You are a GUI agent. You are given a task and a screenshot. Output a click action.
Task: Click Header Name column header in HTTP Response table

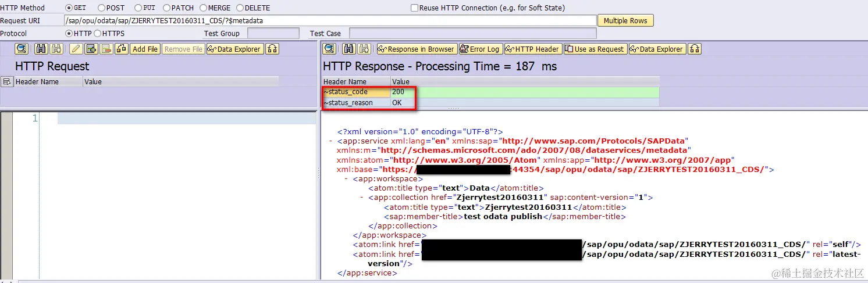(x=356, y=82)
